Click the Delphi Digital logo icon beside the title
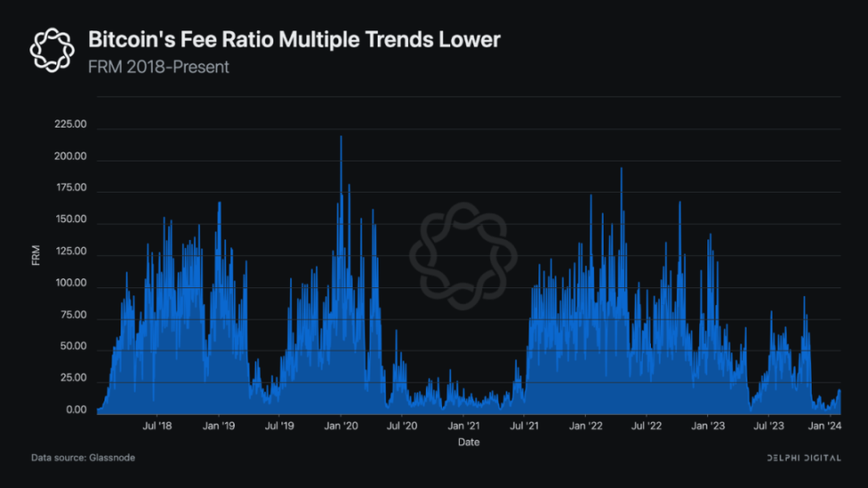Image resolution: width=868 pixels, height=488 pixels. tap(52, 50)
